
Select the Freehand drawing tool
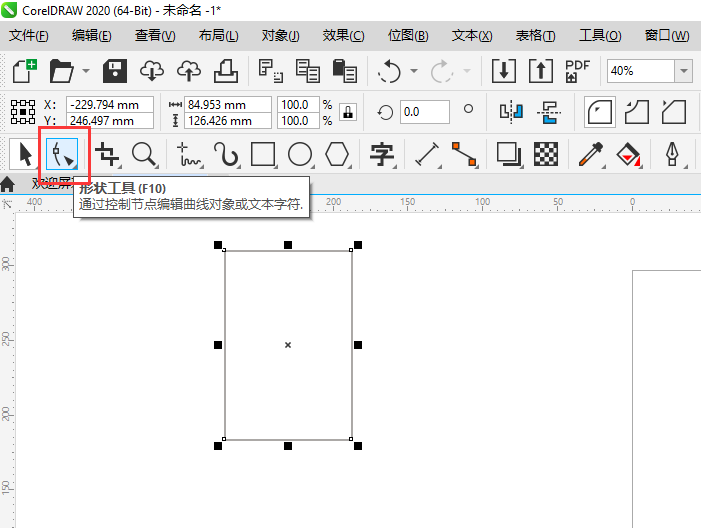tap(190, 154)
